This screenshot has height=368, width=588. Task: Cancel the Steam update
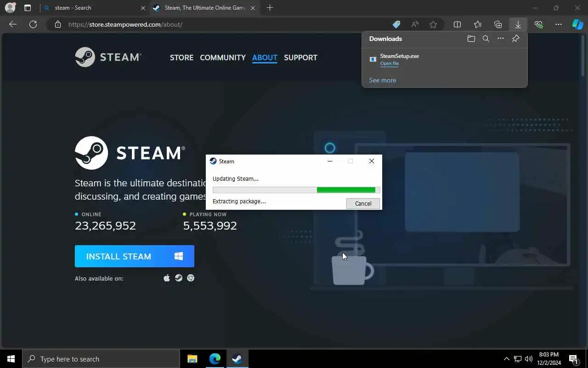pos(363,203)
